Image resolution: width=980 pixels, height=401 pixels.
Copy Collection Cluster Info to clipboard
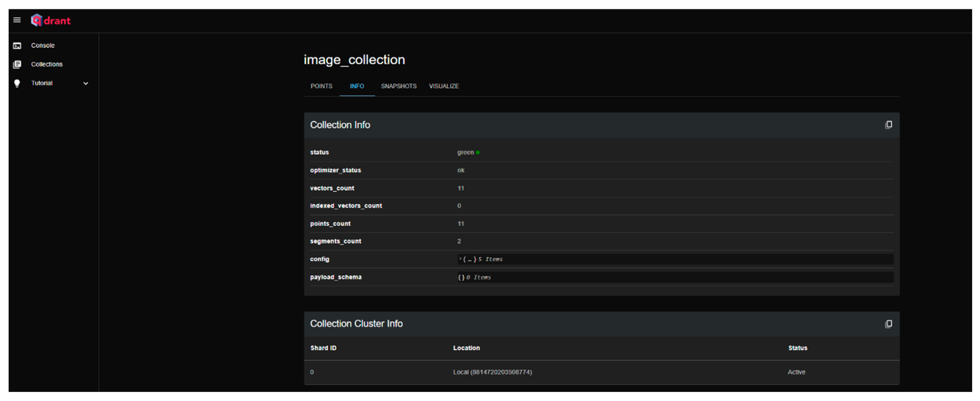click(888, 324)
